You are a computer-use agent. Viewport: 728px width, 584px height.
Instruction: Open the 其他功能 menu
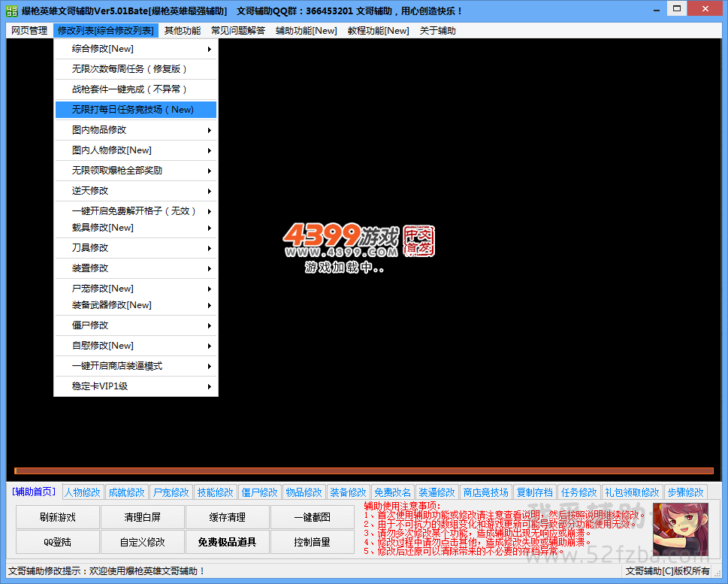pos(183,31)
